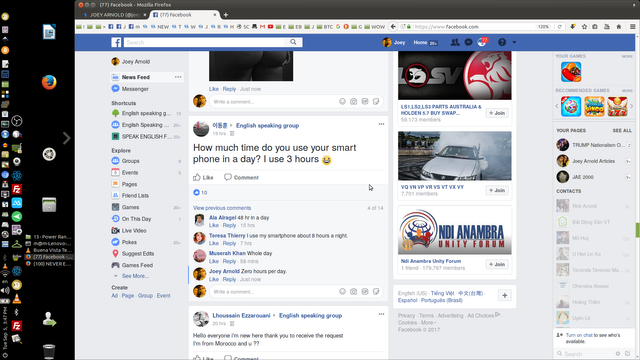Post GIF in lower comment box

pos(365,291)
